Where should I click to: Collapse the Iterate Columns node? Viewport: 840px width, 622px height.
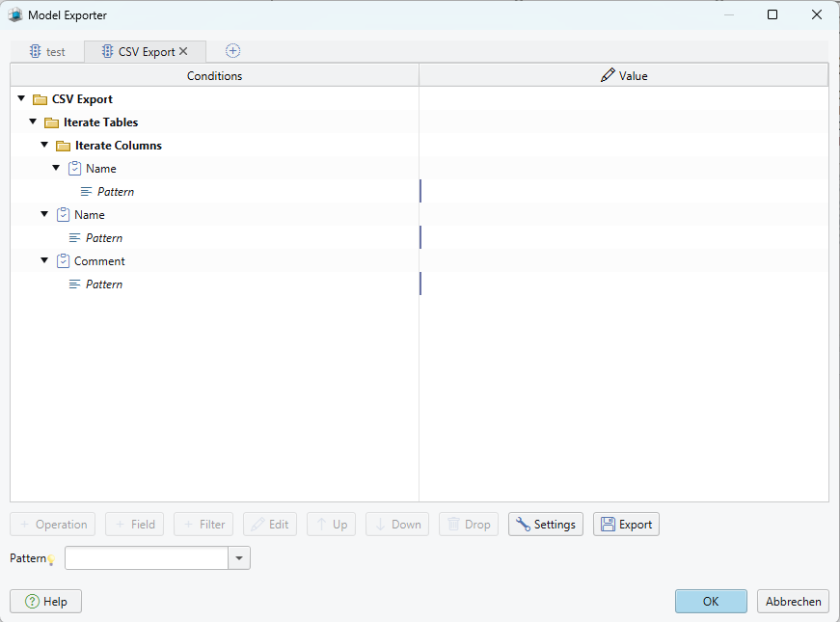45,145
